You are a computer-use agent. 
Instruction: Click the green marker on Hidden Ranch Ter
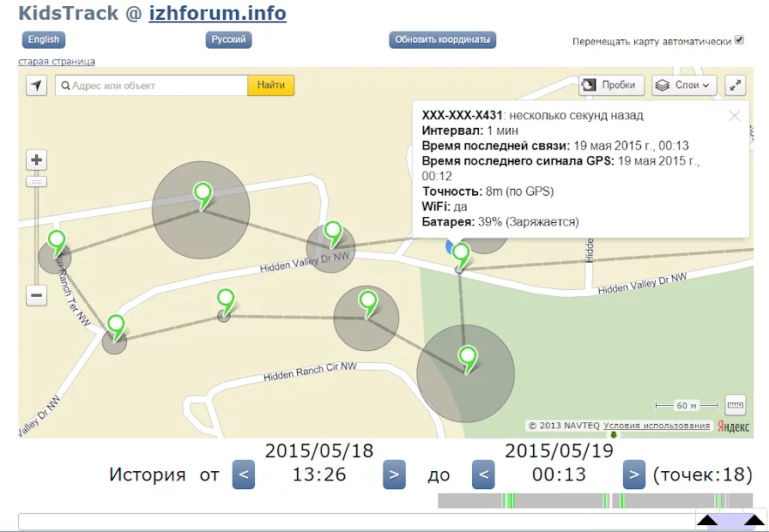(x=57, y=241)
